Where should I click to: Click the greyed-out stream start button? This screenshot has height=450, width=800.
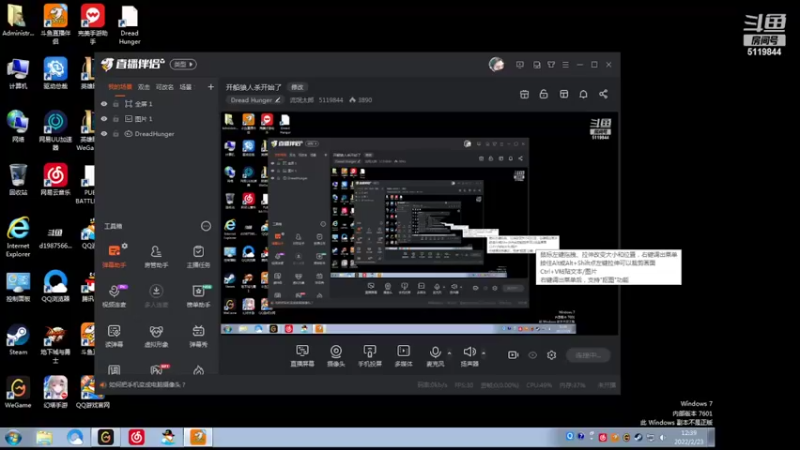coord(588,355)
